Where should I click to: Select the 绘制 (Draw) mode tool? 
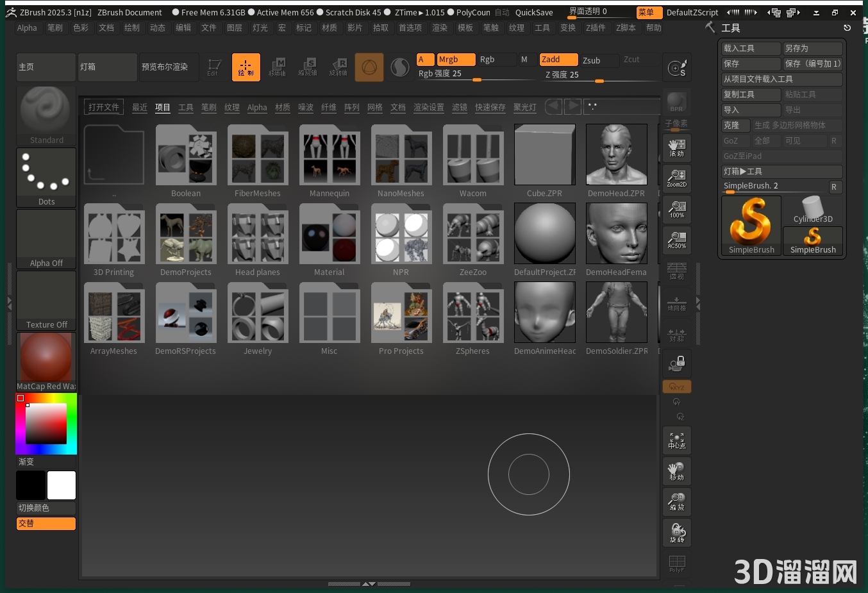click(246, 67)
